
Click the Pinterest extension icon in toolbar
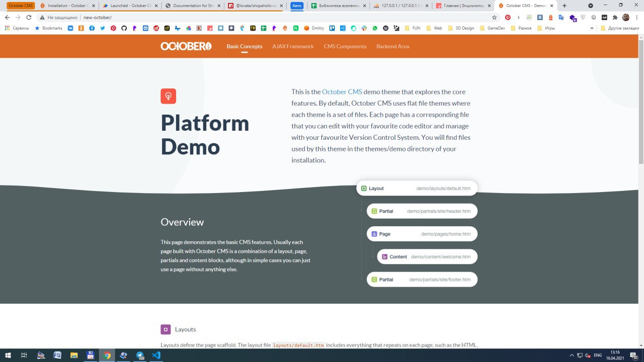click(x=508, y=17)
